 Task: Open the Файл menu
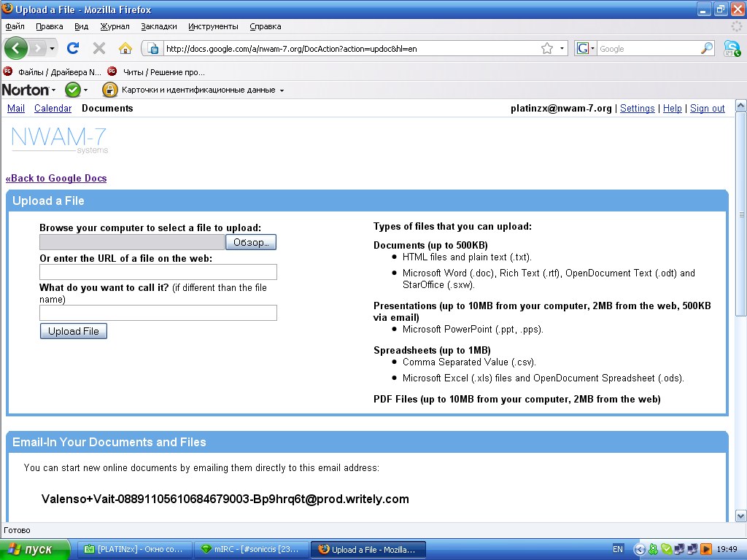pos(15,27)
